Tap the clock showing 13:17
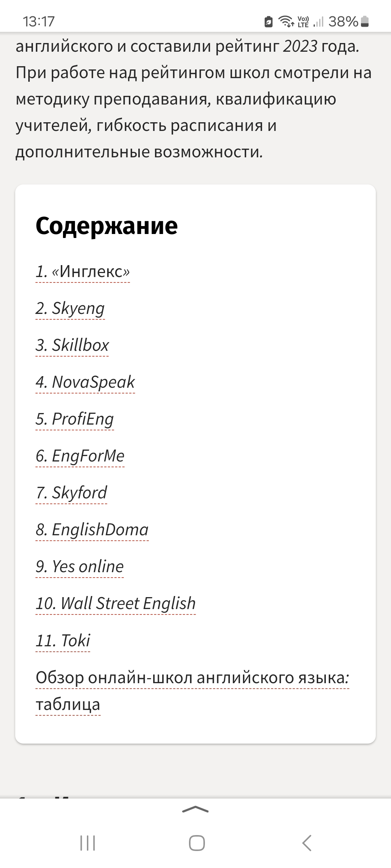 pyautogui.click(x=39, y=22)
